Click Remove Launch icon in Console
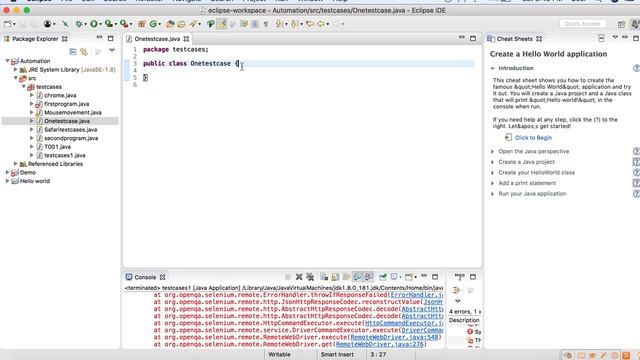 tap(299, 277)
